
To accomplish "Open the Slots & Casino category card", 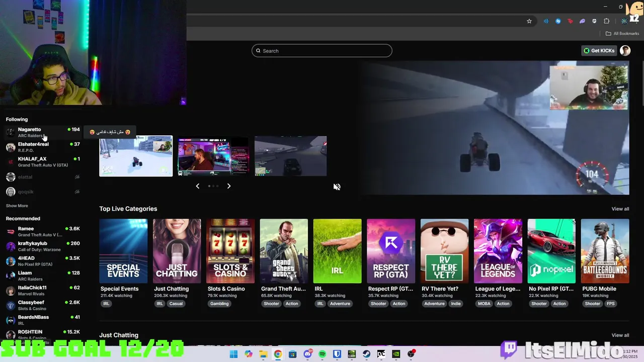I will point(230,251).
